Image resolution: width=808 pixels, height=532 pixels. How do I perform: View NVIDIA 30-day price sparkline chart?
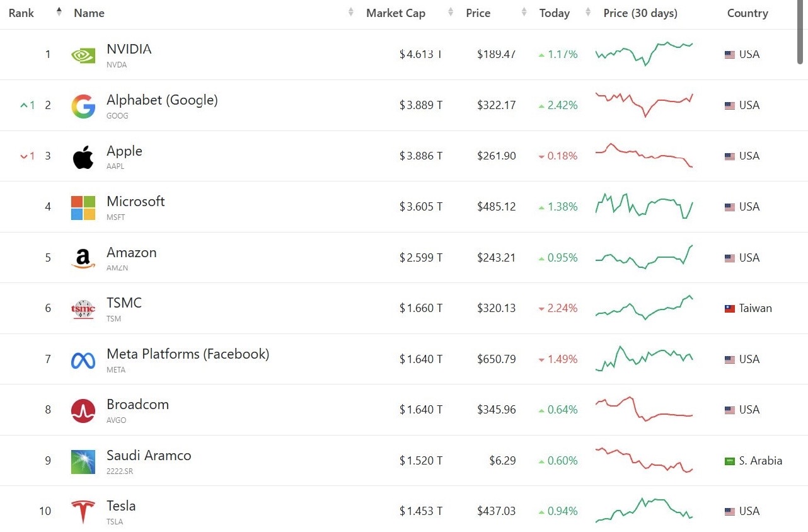click(x=644, y=54)
